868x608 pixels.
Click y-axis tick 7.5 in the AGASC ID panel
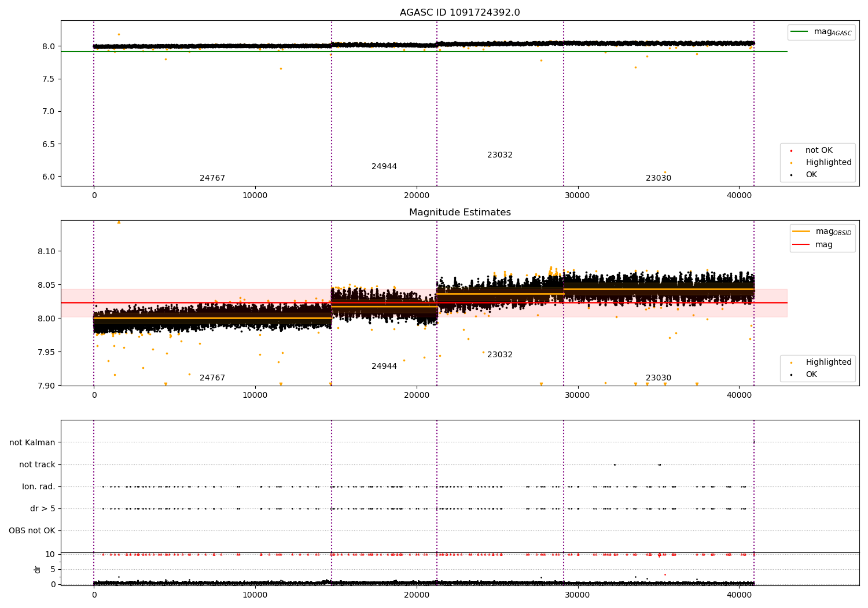pyautogui.click(x=48, y=79)
